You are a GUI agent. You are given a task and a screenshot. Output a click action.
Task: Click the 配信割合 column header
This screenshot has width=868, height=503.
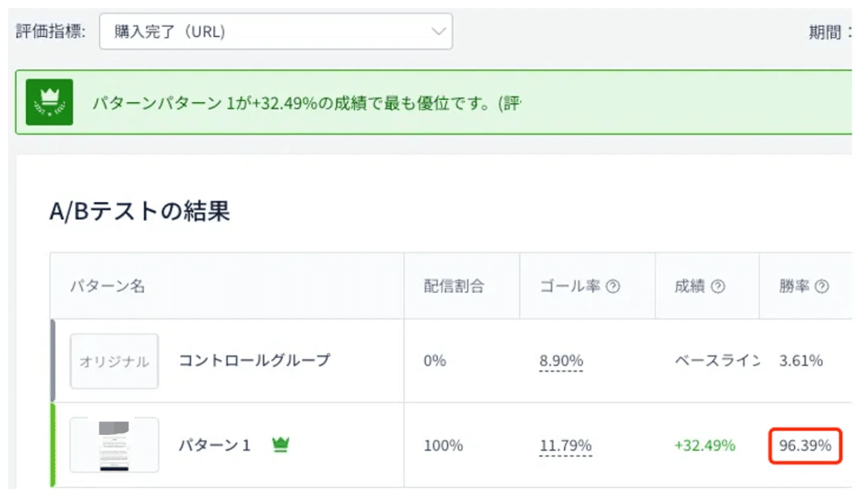(x=453, y=287)
